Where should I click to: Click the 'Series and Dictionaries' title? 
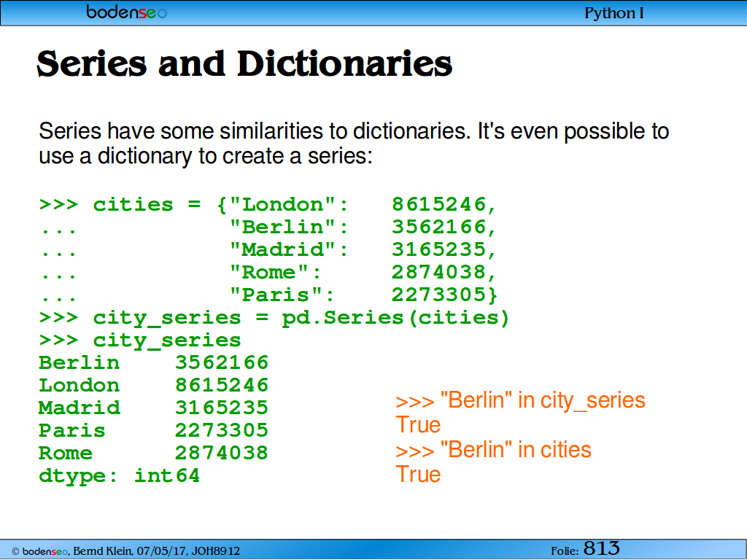(x=244, y=63)
